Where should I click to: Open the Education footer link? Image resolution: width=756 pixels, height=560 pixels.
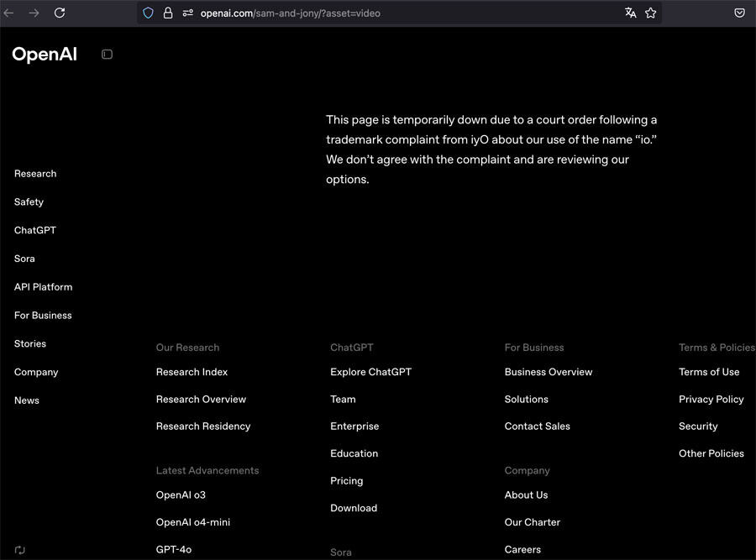click(x=354, y=453)
